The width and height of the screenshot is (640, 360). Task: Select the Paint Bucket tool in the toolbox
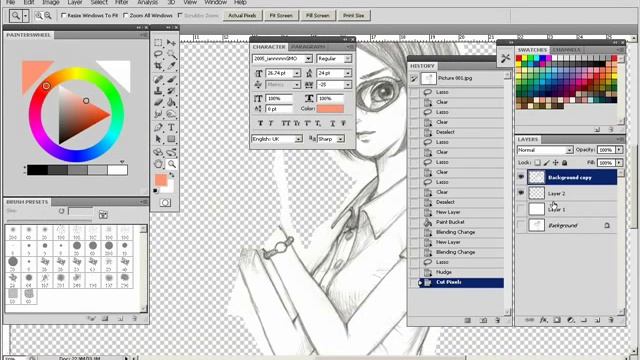pos(171,102)
